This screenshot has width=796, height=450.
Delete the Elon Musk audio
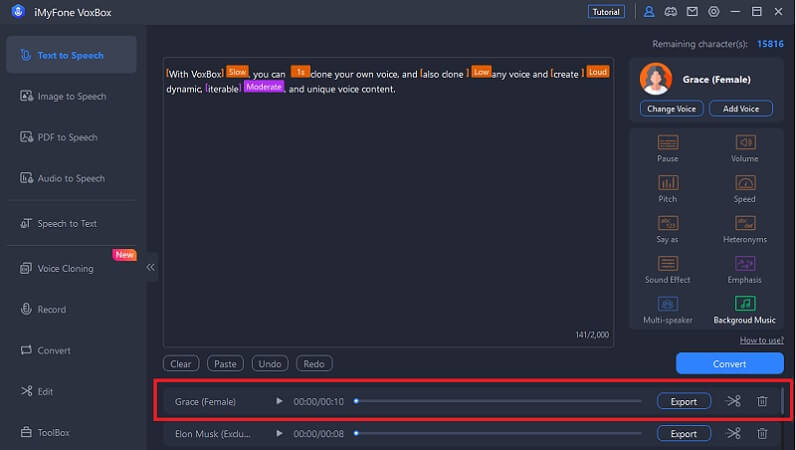tap(762, 433)
